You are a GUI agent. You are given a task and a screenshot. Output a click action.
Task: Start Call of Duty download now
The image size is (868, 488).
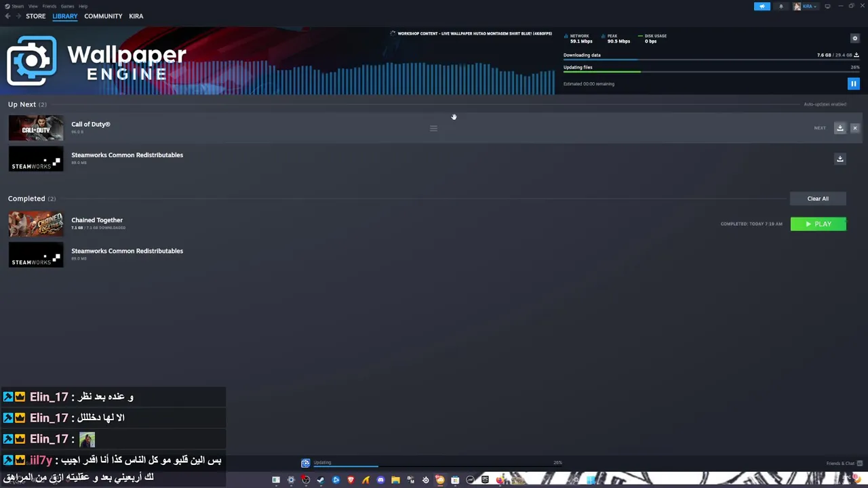click(x=840, y=127)
